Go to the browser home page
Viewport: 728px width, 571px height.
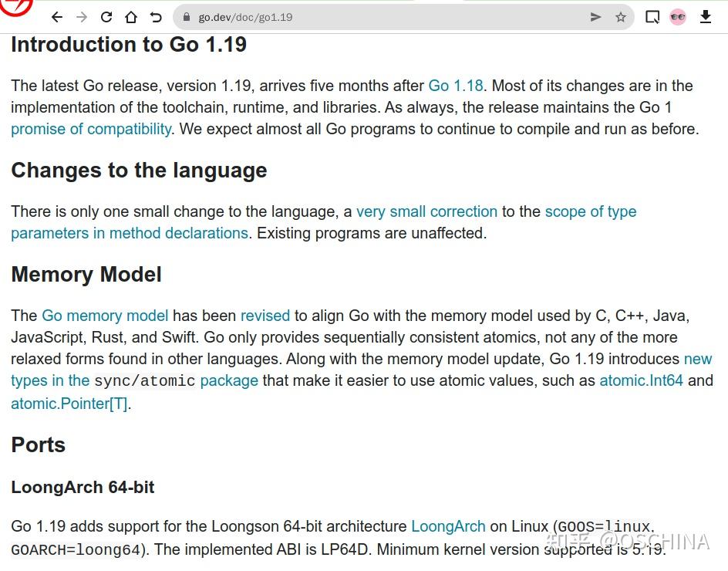pyautogui.click(x=131, y=17)
